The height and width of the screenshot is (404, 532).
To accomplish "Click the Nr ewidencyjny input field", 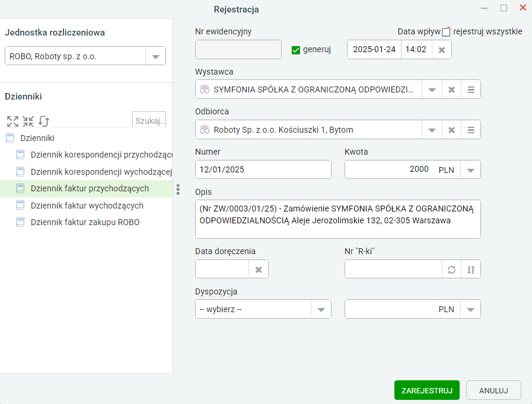I will pyautogui.click(x=238, y=50).
